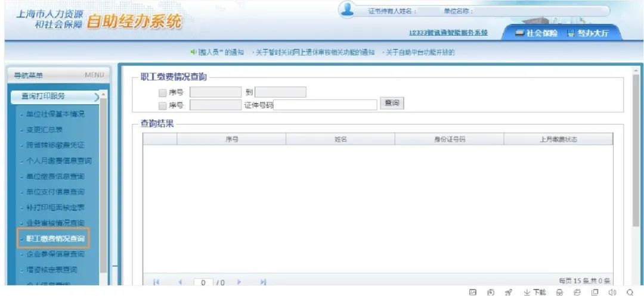Screen dimensions: 644x296
Task: Tick the second 序号 checkbox beside 证件号码
Action: pyautogui.click(x=163, y=105)
